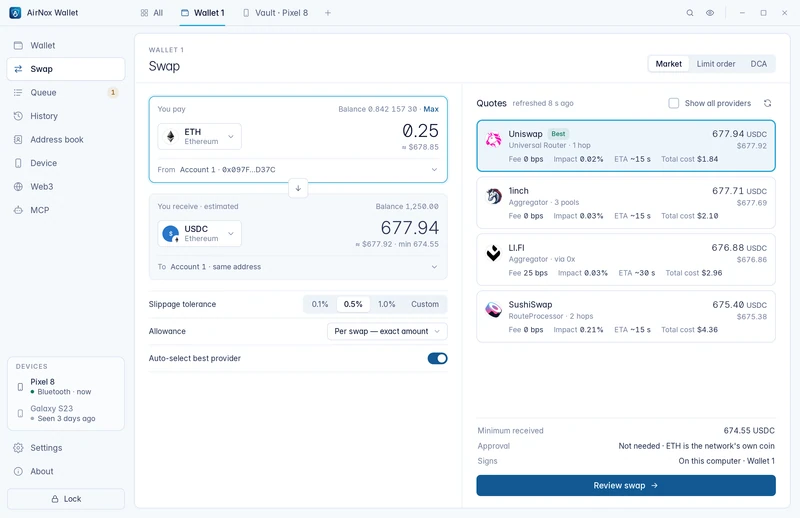Click the Best badge on Uniswap
The width and height of the screenshot is (800, 518).
558,134
